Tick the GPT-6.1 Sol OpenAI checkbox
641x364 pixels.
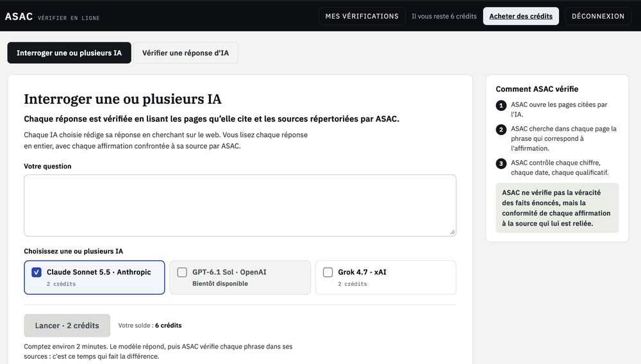click(182, 272)
